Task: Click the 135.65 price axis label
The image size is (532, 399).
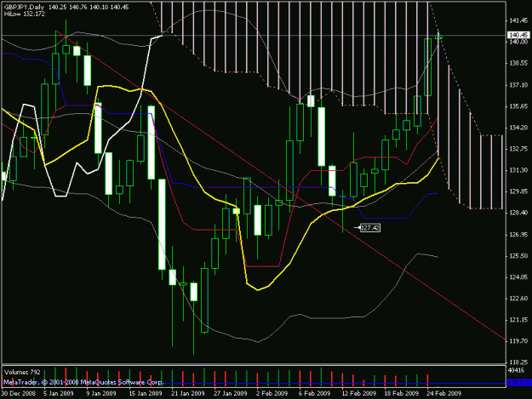Action: coord(518,106)
